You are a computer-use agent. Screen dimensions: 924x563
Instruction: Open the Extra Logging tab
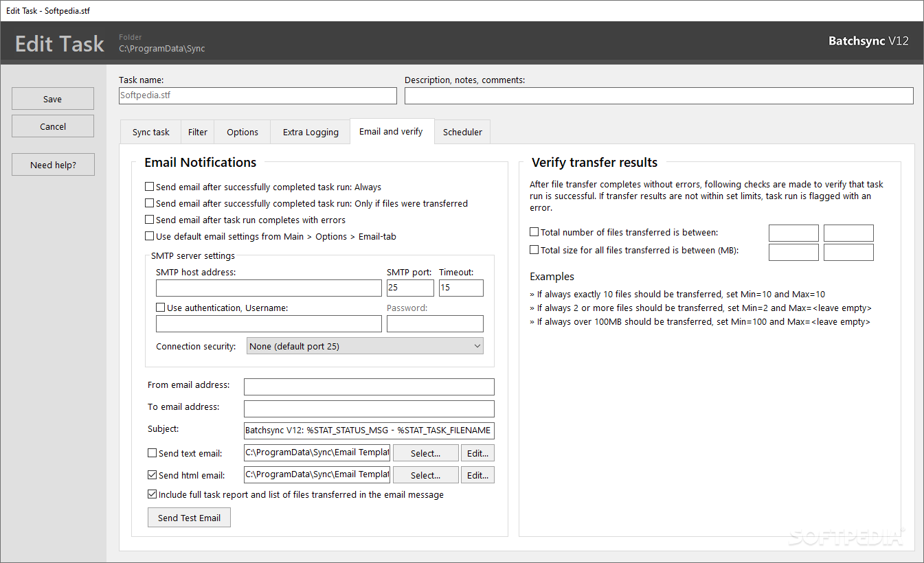tap(311, 132)
